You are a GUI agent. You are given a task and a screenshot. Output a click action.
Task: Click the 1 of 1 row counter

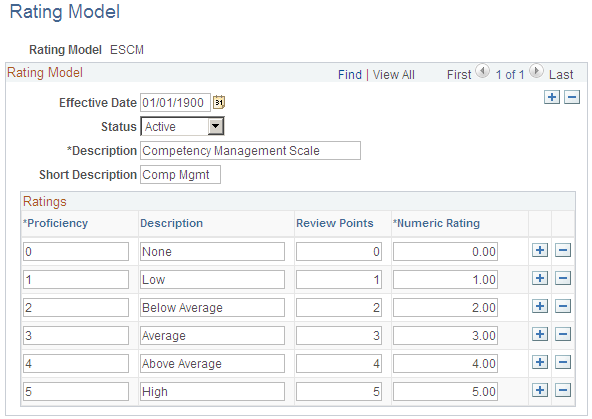coord(510,75)
